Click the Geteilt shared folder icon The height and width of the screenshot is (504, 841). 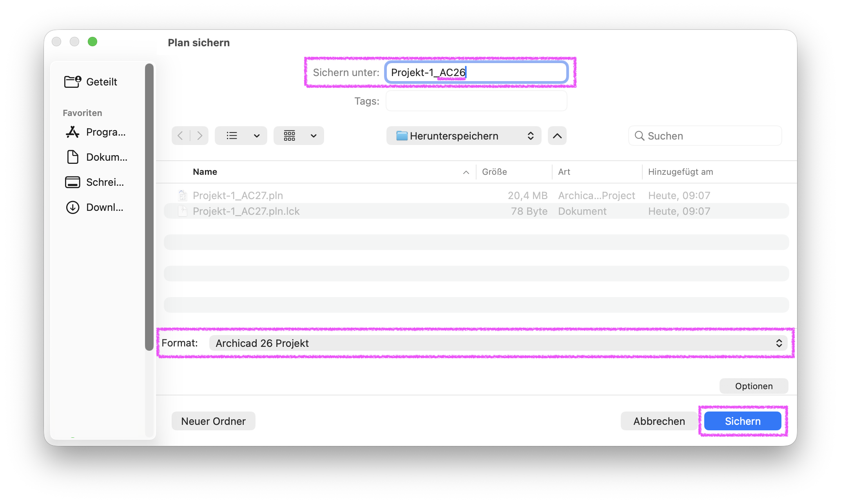(72, 82)
